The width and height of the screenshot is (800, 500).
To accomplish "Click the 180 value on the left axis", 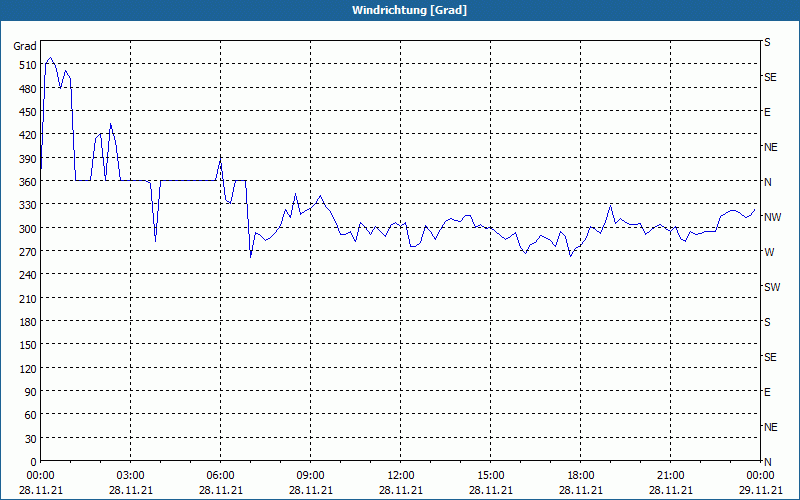I will click(x=26, y=322).
